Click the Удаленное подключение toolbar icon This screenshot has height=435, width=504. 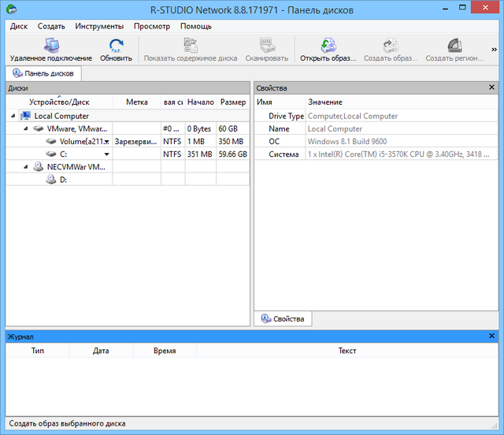point(50,46)
